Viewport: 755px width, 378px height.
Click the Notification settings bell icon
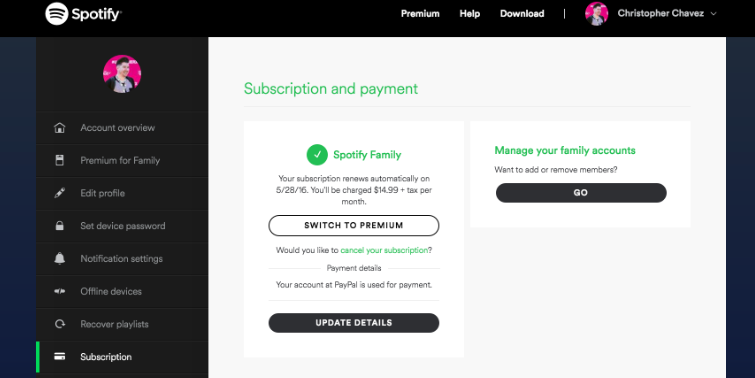(60, 259)
